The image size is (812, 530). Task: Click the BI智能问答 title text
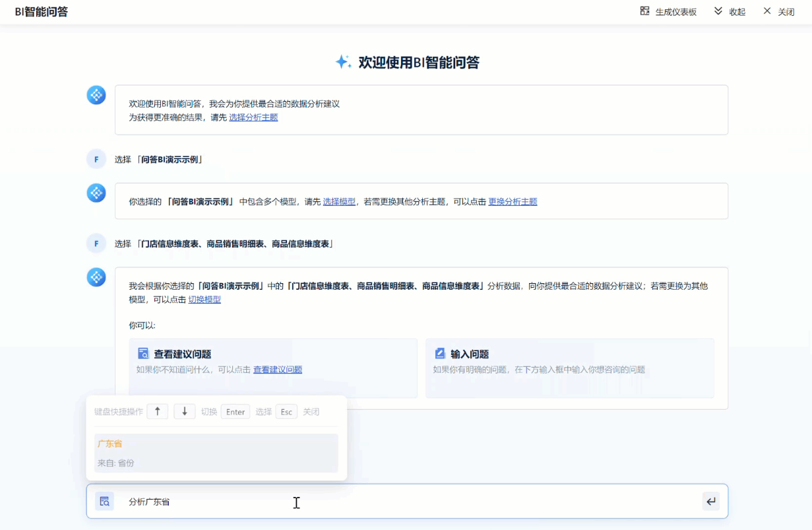point(42,12)
